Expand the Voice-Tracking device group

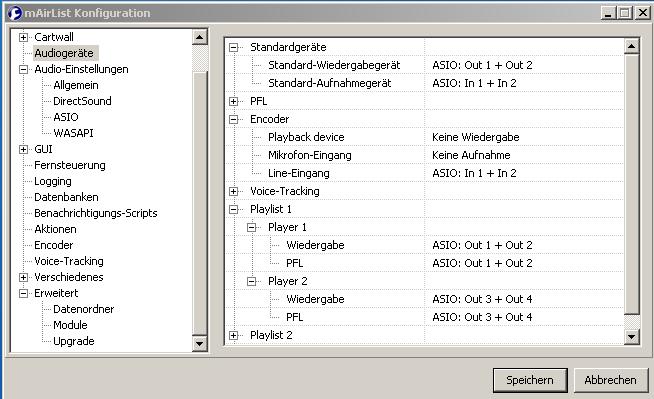click(234, 191)
